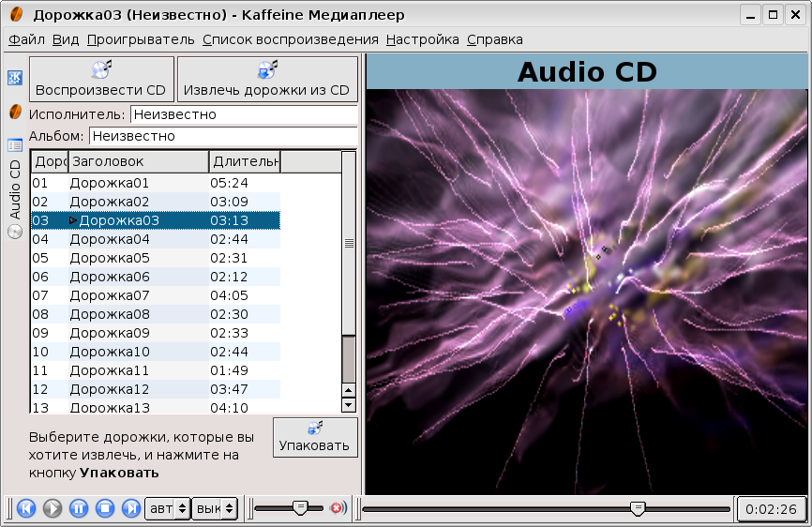Open the Вид menu
Image resolution: width=812 pixels, height=527 pixels.
(66, 40)
